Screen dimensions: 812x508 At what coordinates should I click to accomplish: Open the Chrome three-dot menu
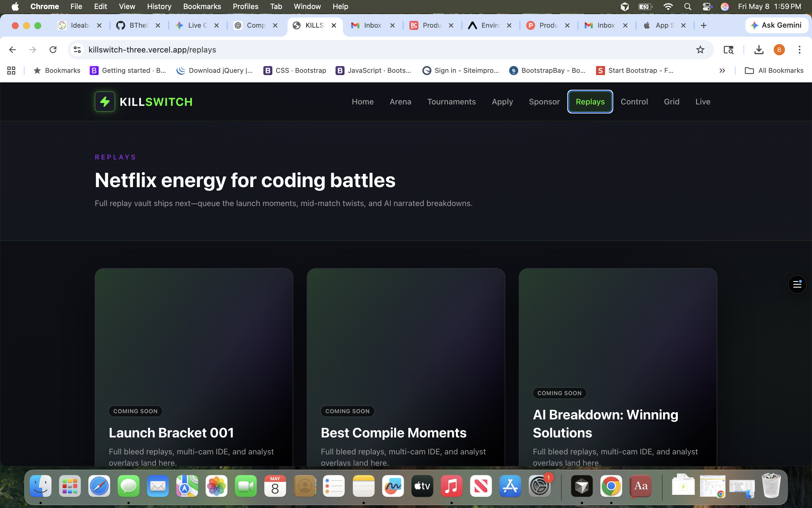tap(800, 50)
